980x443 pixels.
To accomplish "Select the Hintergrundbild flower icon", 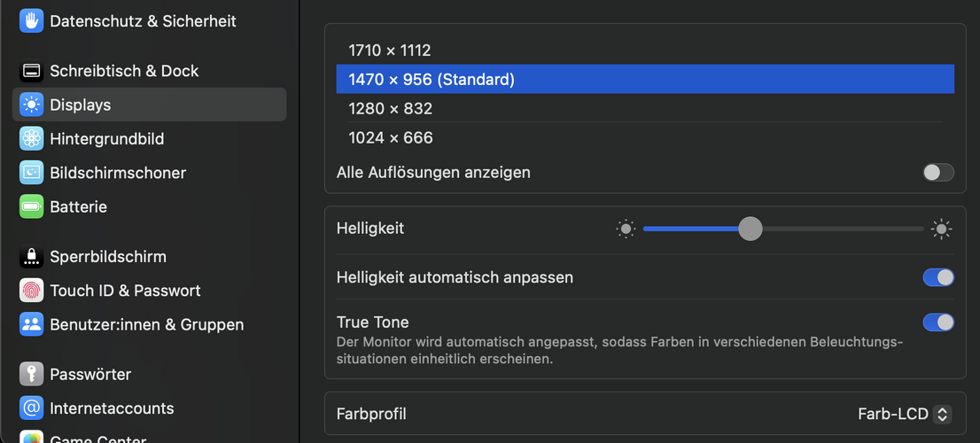I will (31, 138).
